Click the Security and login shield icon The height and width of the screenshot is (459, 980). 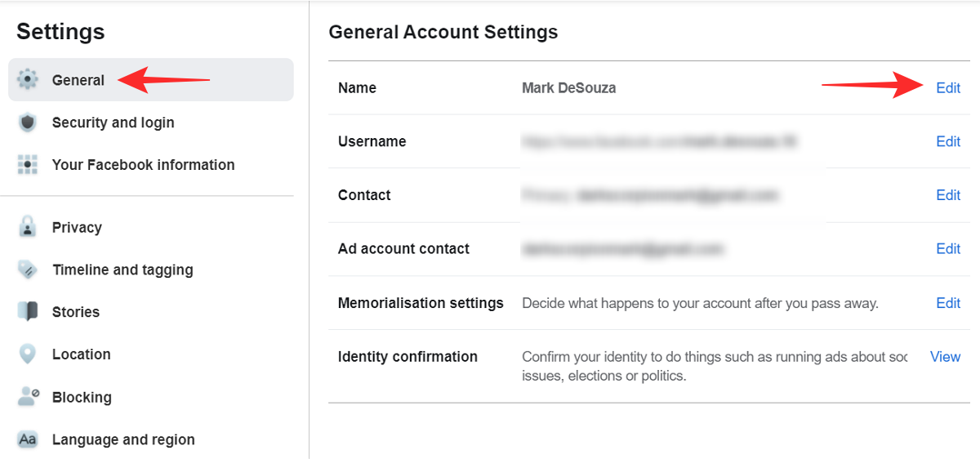click(28, 123)
